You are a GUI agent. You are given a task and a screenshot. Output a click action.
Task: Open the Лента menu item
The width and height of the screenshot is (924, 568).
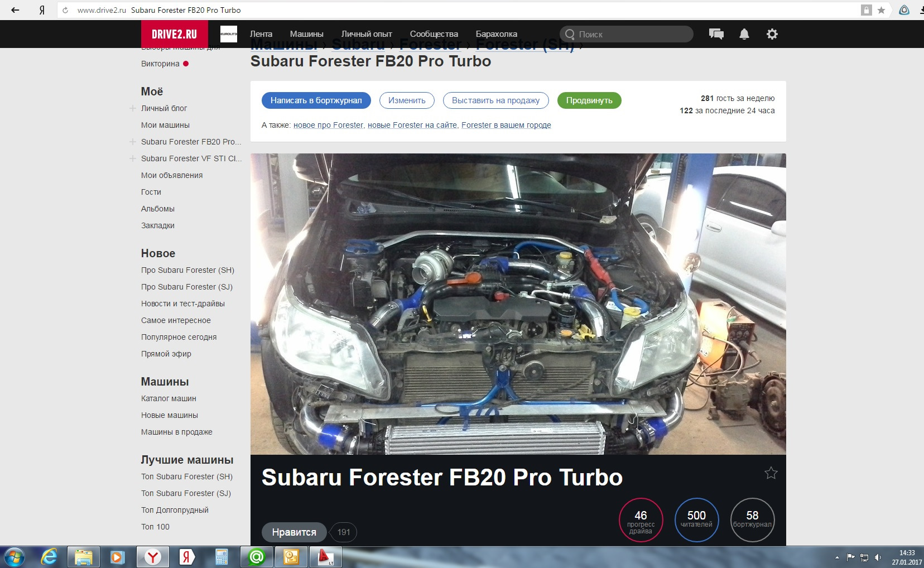coord(261,34)
